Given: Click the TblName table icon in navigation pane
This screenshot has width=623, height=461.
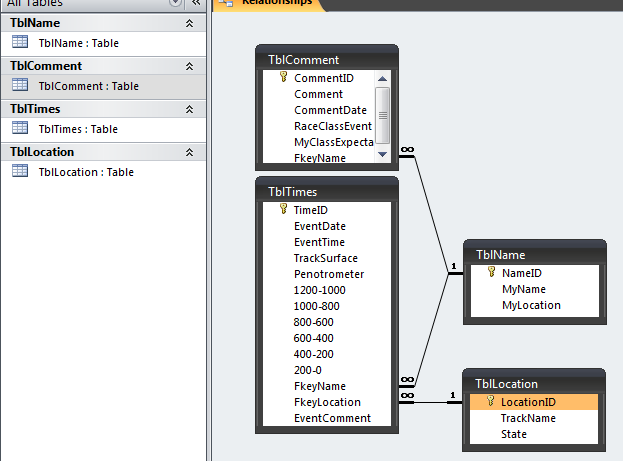Looking at the screenshot, I should pos(20,43).
